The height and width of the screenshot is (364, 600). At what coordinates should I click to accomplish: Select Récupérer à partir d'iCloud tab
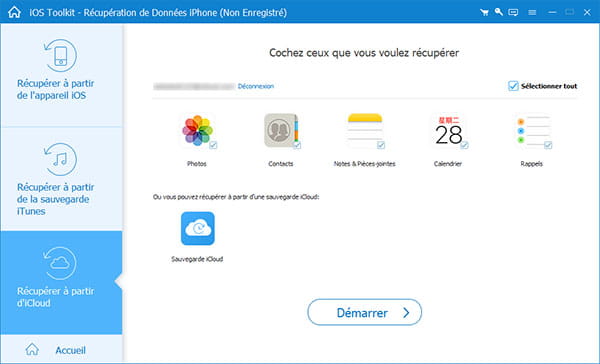[x=62, y=282]
